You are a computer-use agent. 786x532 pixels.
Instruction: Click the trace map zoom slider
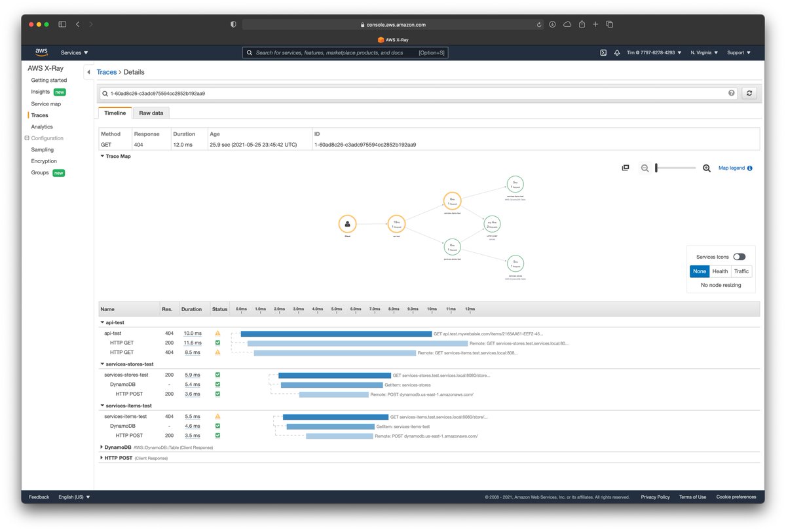[x=676, y=168]
